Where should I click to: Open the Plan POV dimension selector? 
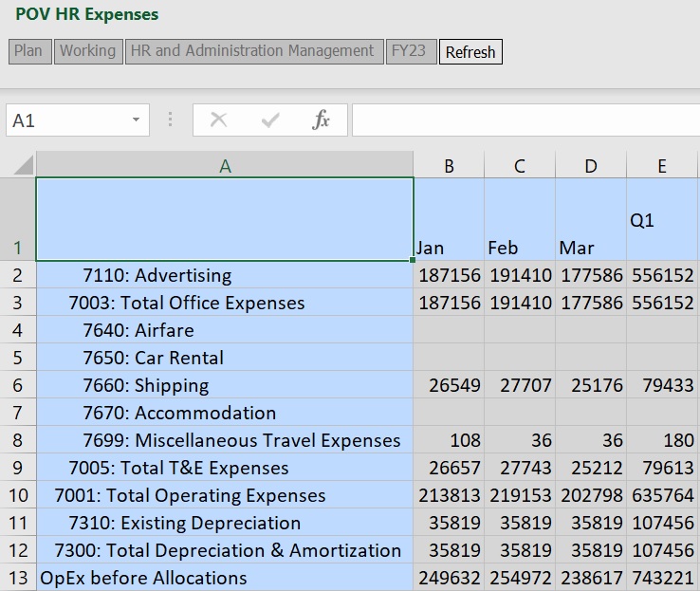[x=28, y=51]
